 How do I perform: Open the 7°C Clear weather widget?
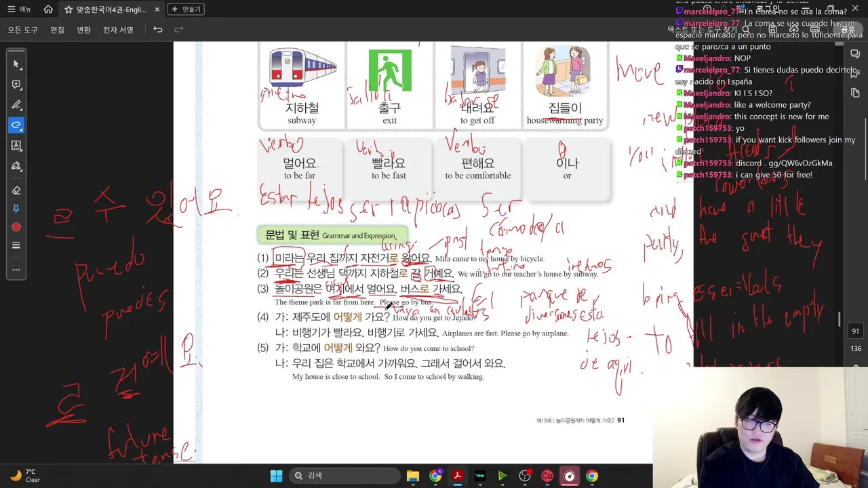24,476
